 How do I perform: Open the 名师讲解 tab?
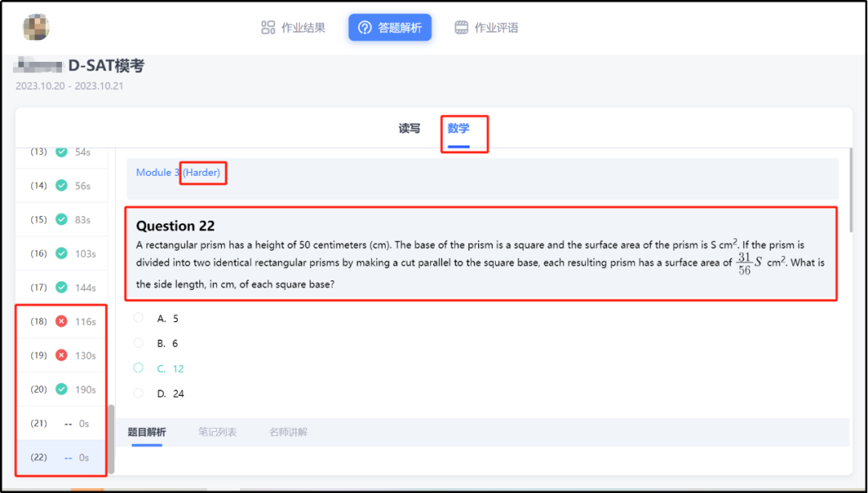tap(288, 432)
